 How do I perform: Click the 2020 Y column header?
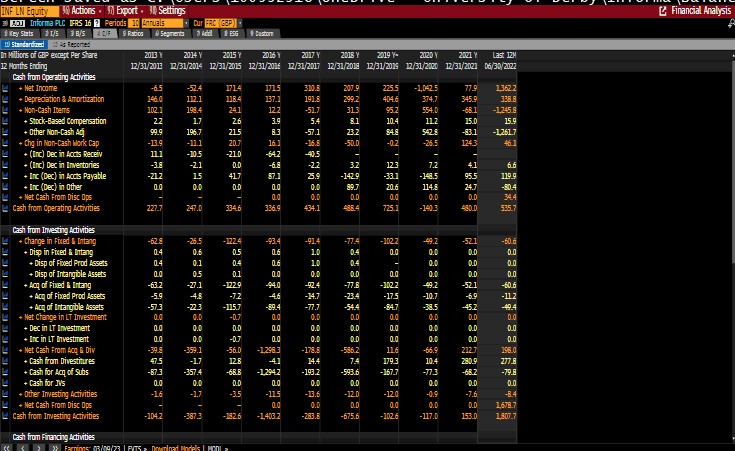pos(428,55)
